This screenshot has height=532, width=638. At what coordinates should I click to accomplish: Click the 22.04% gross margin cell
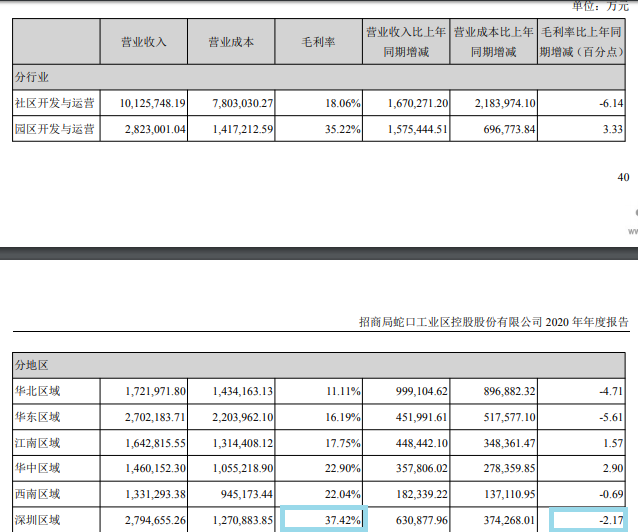pos(319,494)
